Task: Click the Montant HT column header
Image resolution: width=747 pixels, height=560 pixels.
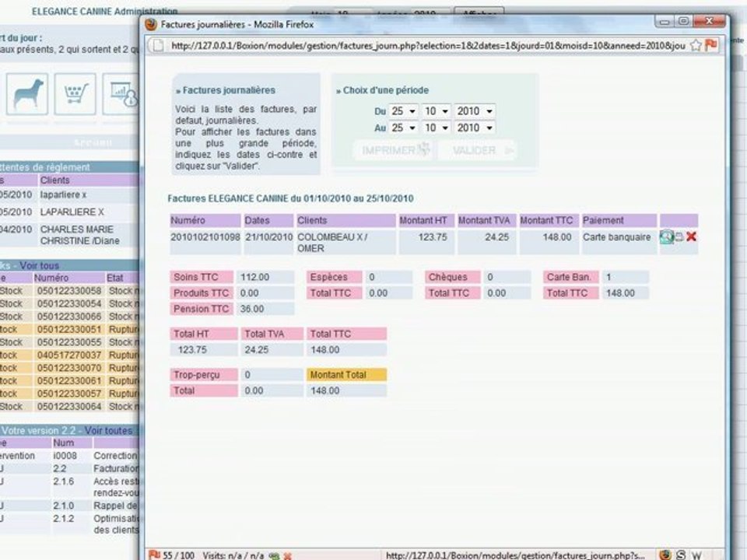Action: coord(426,220)
